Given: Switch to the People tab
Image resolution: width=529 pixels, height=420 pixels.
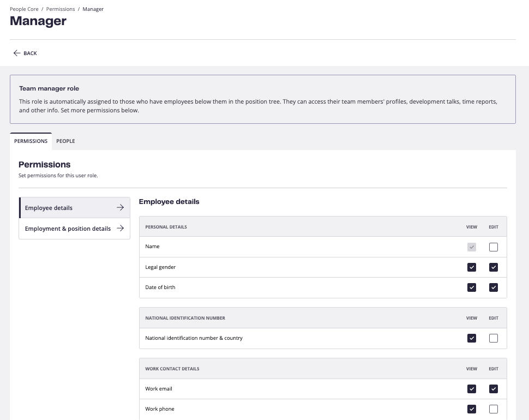Looking at the screenshot, I should tap(65, 141).
